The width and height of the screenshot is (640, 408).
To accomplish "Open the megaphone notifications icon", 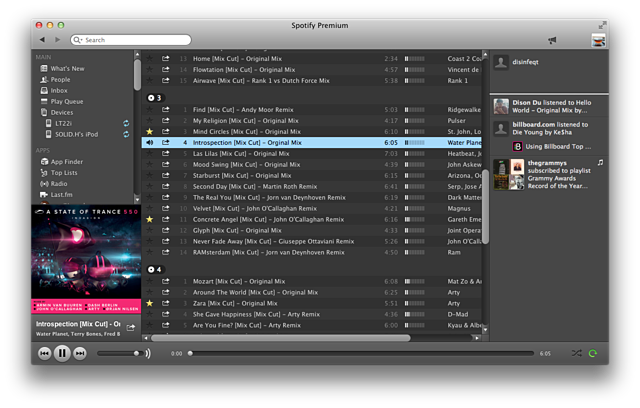I will [552, 40].
